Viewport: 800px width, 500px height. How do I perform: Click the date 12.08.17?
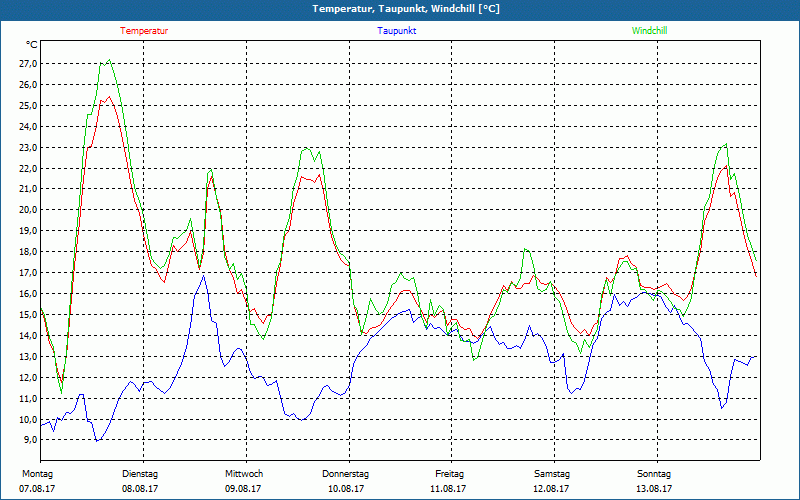coord(551,489)
